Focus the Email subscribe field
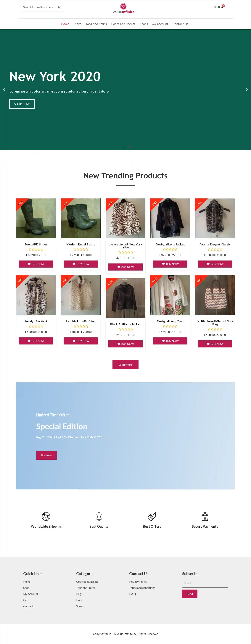This screenshot has width=251, height=644. (x=205, y=583)
